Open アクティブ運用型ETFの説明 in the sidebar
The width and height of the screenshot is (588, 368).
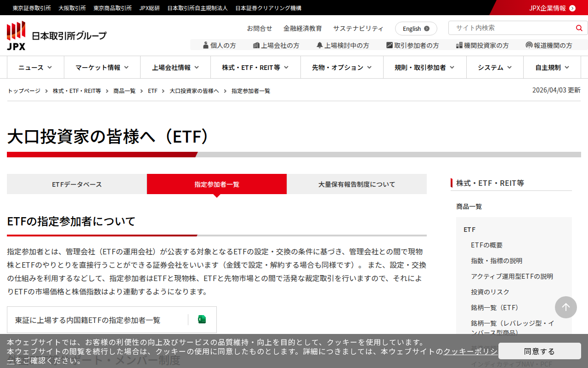point(512,276)
